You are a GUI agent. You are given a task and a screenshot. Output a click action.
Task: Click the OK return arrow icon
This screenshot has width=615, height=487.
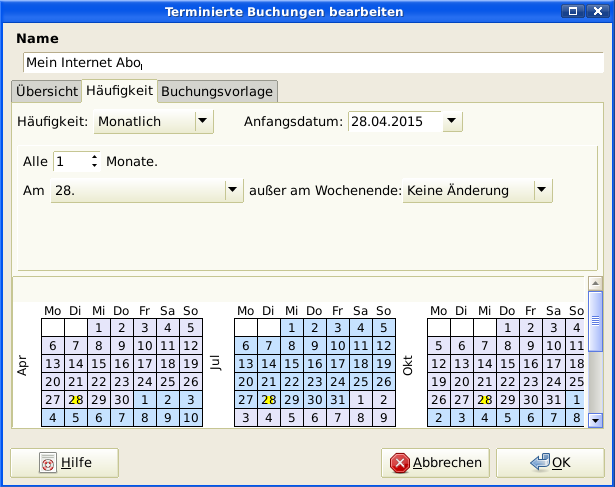(540, 463)
